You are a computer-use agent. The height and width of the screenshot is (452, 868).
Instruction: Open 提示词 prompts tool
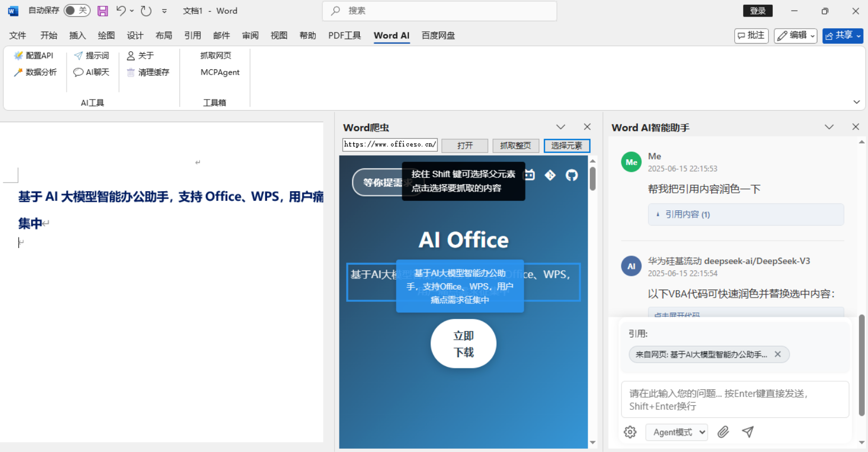pos(92,55)
